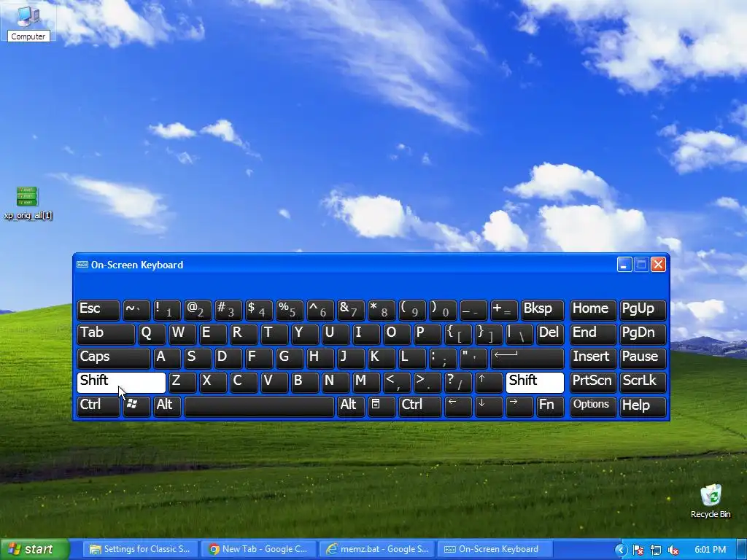Image resolution: width=747 pixels, height=560 pixels.
Task: Click the Q key
Action: (x=152, y=334)
